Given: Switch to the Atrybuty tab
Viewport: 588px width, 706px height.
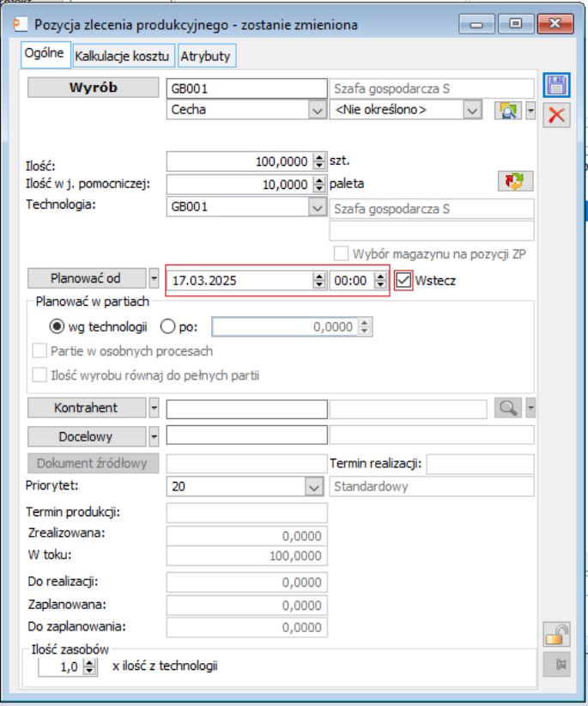Looking at the screenshot, I should [206, 57].
